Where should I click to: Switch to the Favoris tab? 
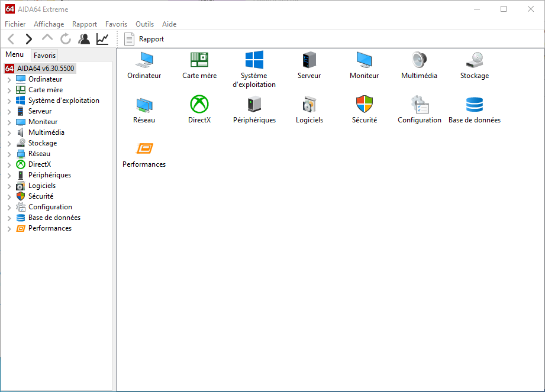pos(44,55)
